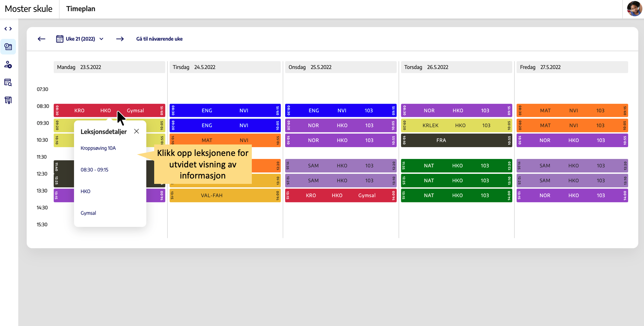The image size is (644, 326).
Task: Open Thursday 08:30 NOR HKO 103 lesson
Action: (456, 110)
